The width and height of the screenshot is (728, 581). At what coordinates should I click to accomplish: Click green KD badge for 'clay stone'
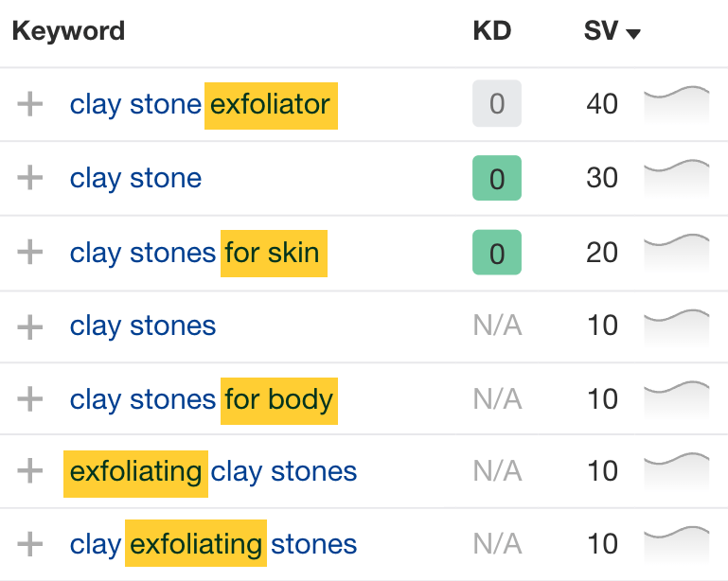497,178
